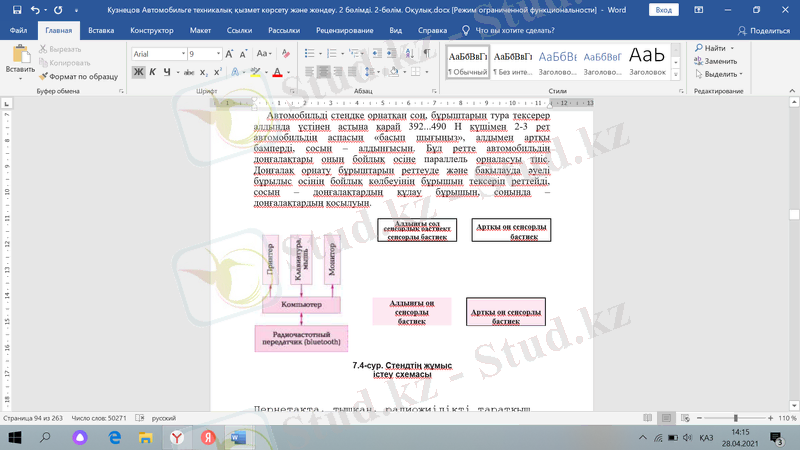Open the Вставка ribbon tab
The height and width of the screenshot is (450, 800).
click(x=101, y=30)
